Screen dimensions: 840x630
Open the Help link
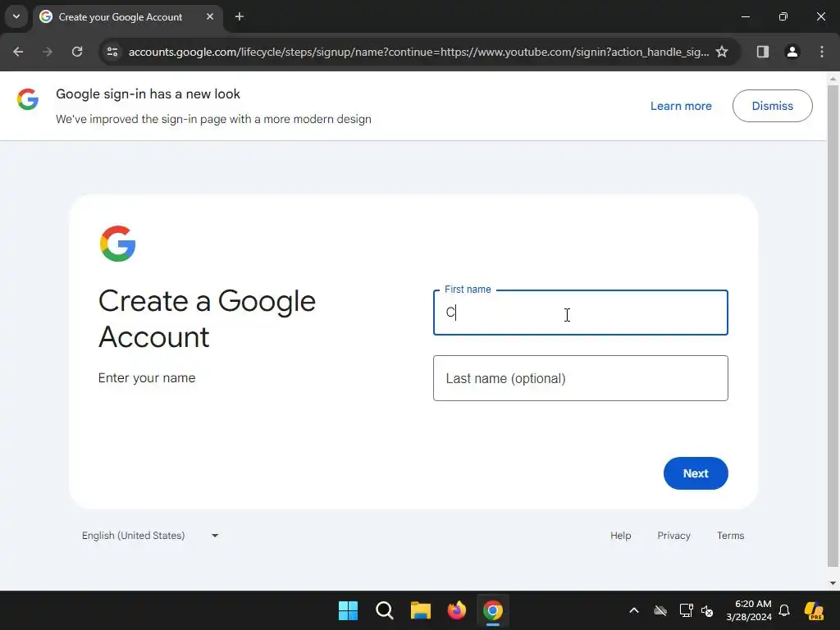pyautogui.click(x=621, y=536)
